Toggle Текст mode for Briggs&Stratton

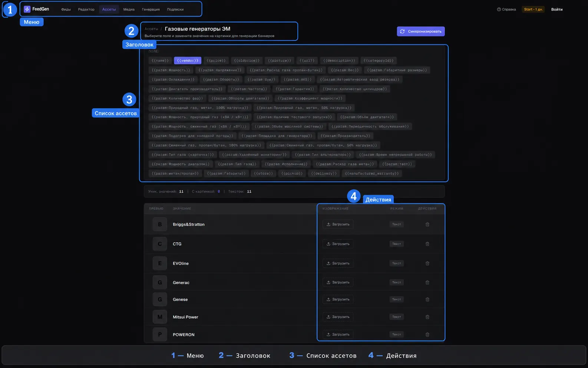click(x=397, y=224)
